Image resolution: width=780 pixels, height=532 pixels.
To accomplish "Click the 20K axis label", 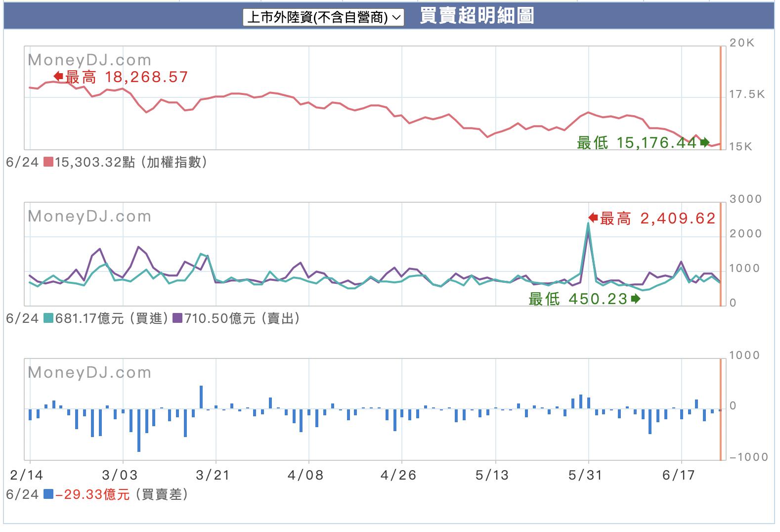I will click(742, 43).
